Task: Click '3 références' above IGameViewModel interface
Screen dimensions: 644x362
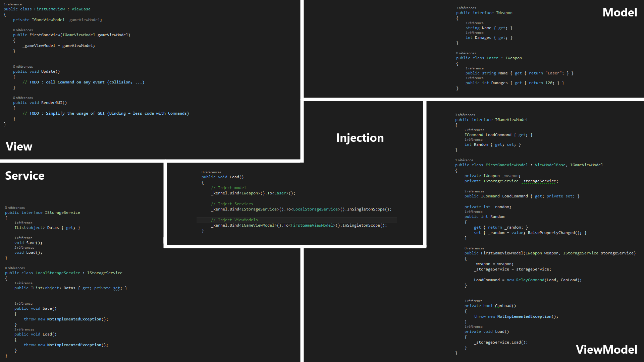Action: click(465, 115)
